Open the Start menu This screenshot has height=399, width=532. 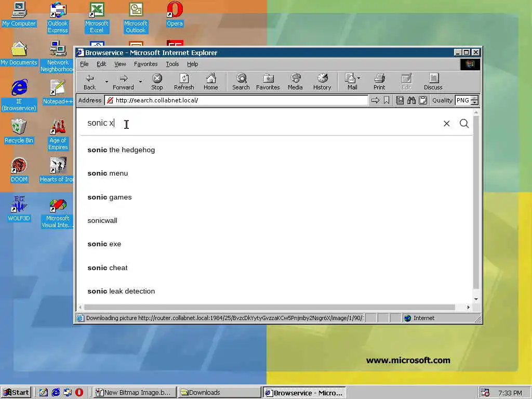(x=16, y=393)
